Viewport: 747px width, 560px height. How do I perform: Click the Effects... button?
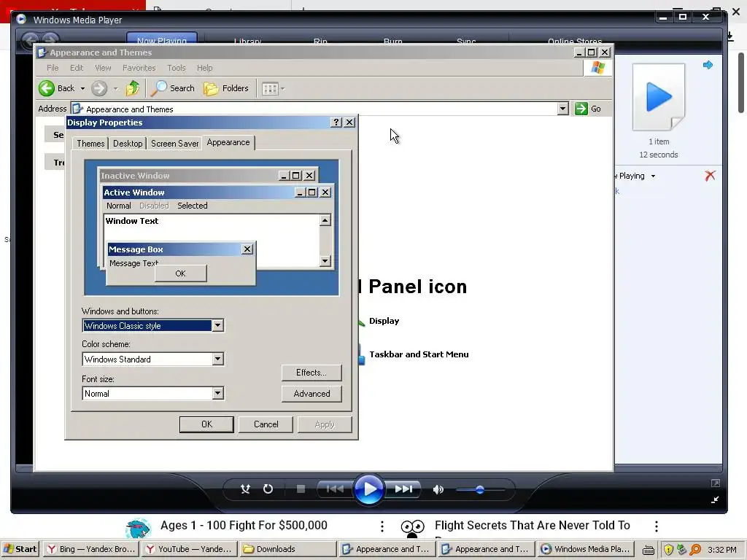311,373
